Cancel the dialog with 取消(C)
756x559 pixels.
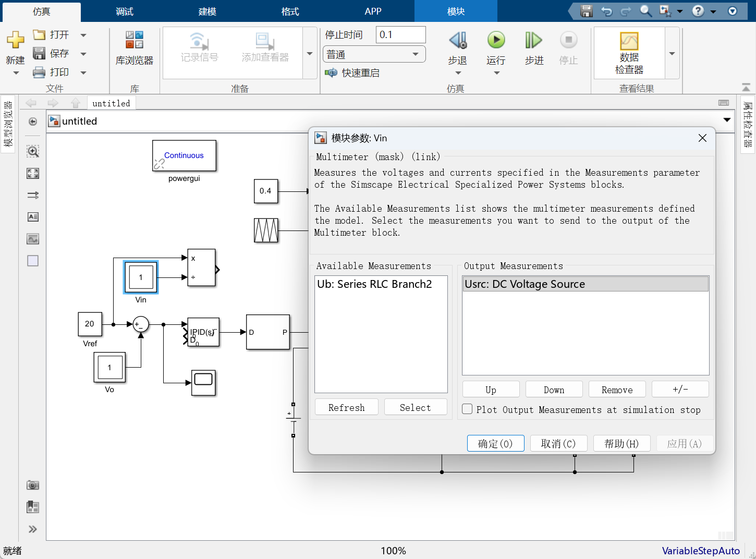click(x=559, y=443)
